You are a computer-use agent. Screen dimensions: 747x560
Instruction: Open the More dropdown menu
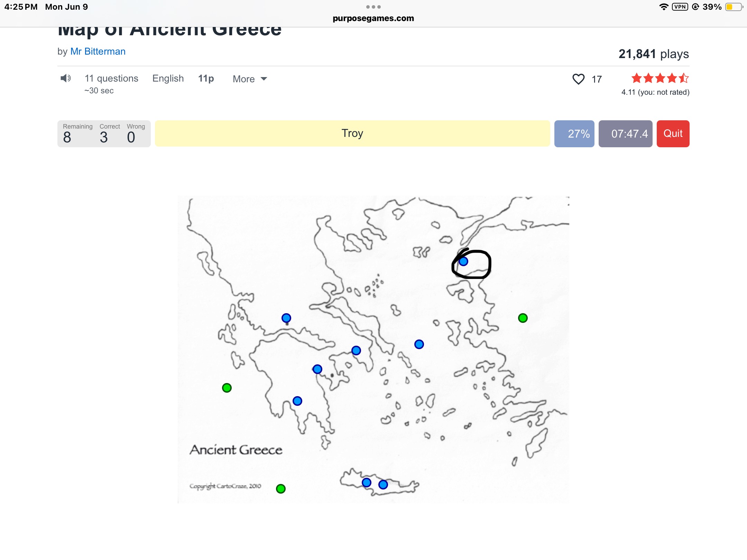[x=250, y=79]
